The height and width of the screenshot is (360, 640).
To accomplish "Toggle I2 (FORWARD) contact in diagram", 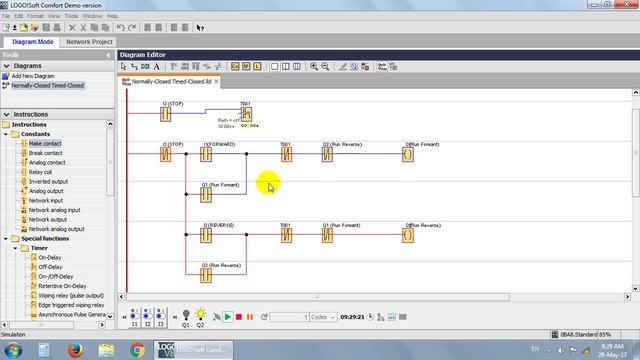I will coord(206,154).
